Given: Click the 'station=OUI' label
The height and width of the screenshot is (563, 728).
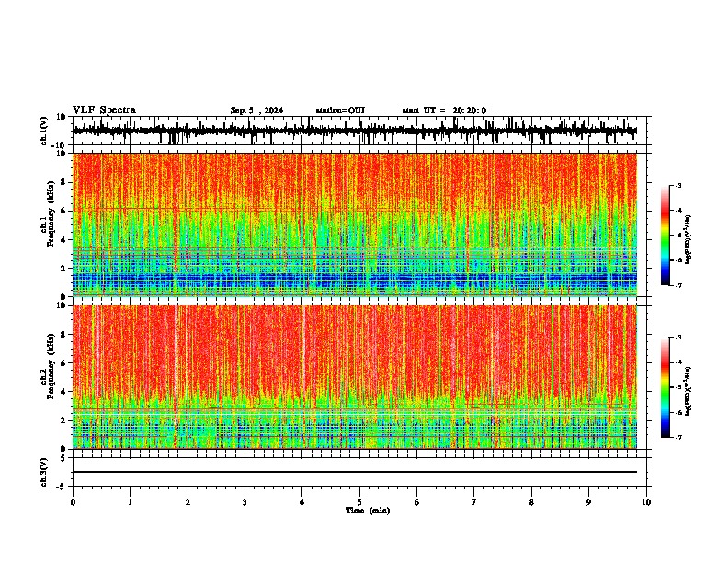Looking at the screenshot, I should pyautogui.click(x=340, y=110).
